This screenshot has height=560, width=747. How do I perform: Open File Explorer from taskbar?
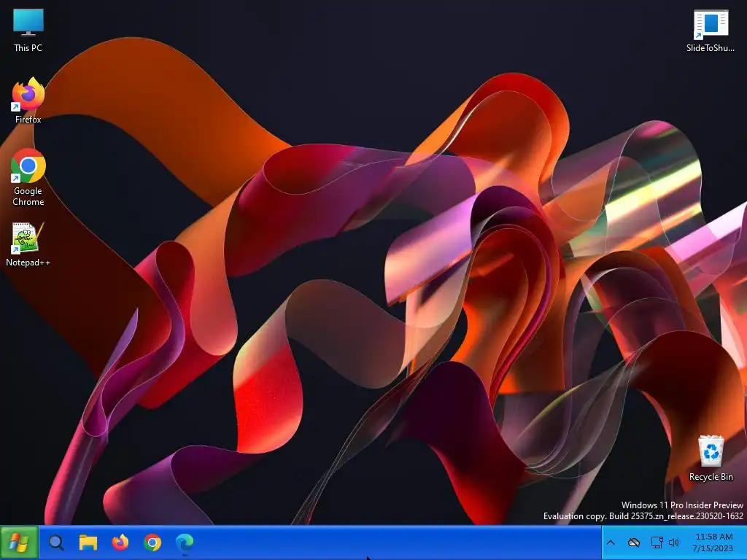pos(88,542)
